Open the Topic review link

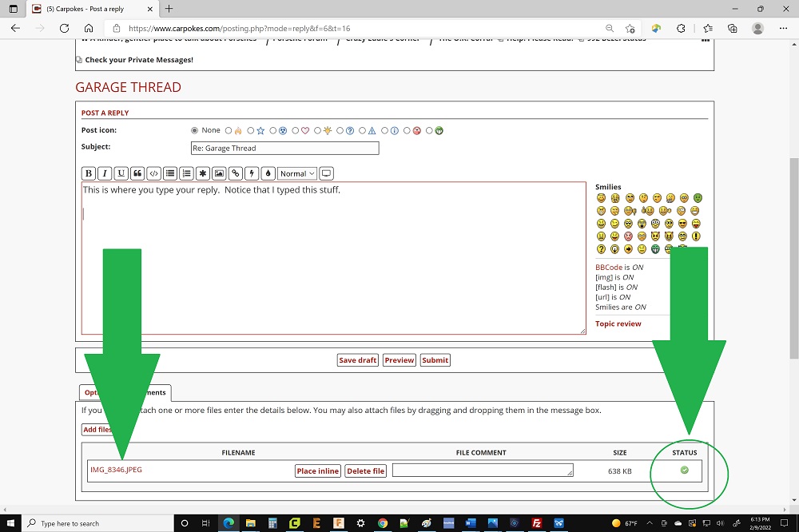618,324
